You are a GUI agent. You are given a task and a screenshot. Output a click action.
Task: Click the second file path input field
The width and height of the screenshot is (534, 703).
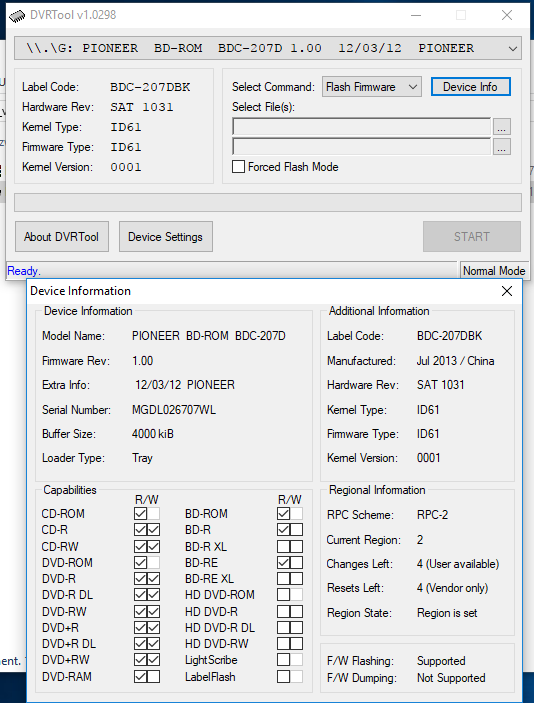[361, 147]
